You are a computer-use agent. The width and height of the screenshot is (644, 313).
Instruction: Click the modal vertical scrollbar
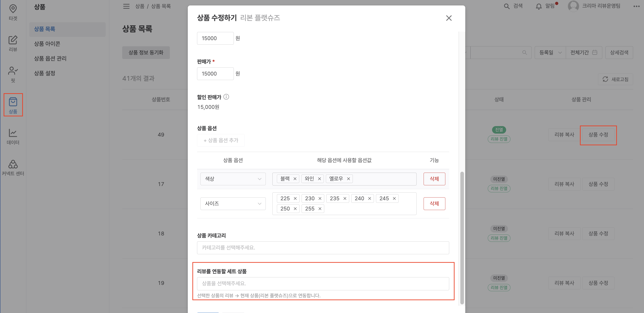462,237
